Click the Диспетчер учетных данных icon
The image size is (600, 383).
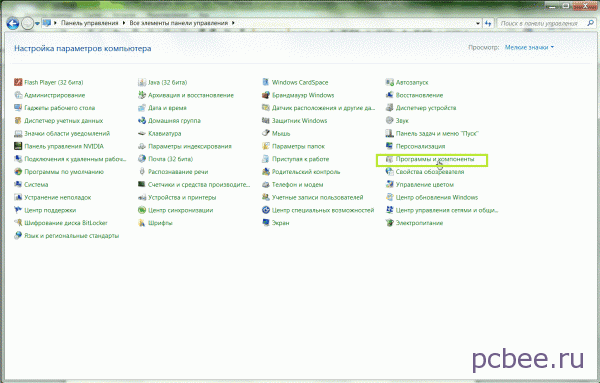tap(18, 121)
